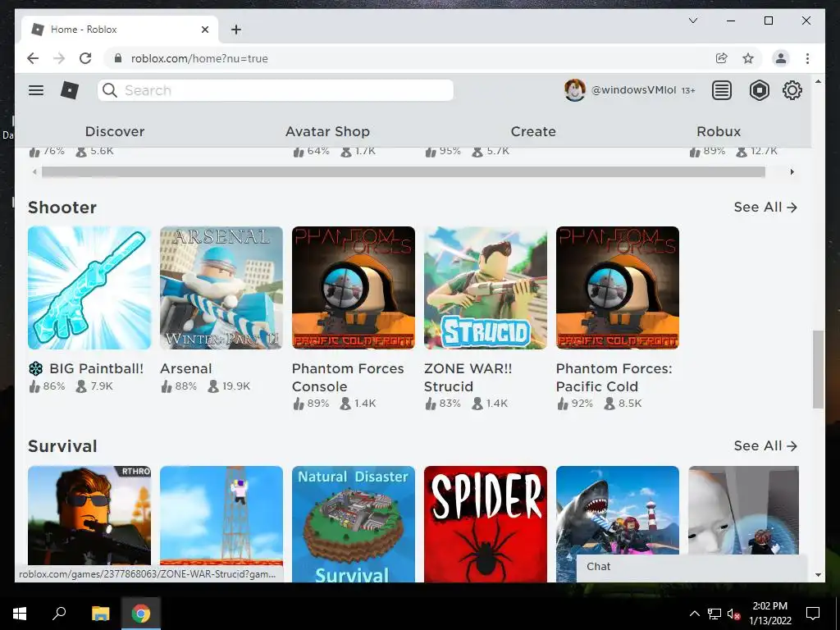Screen dimensions: 840x630
Task: Open Chrome tab search chevron
Action: tap(692, 21)
